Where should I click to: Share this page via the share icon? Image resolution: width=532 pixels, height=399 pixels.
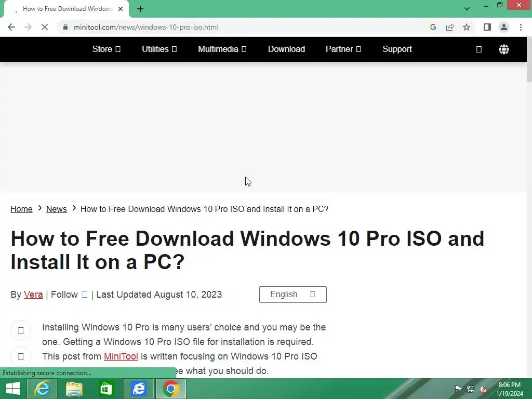tap(450, 27)
